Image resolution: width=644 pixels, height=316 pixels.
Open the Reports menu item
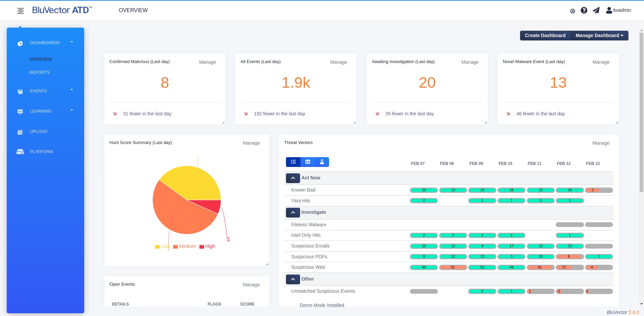39,73
